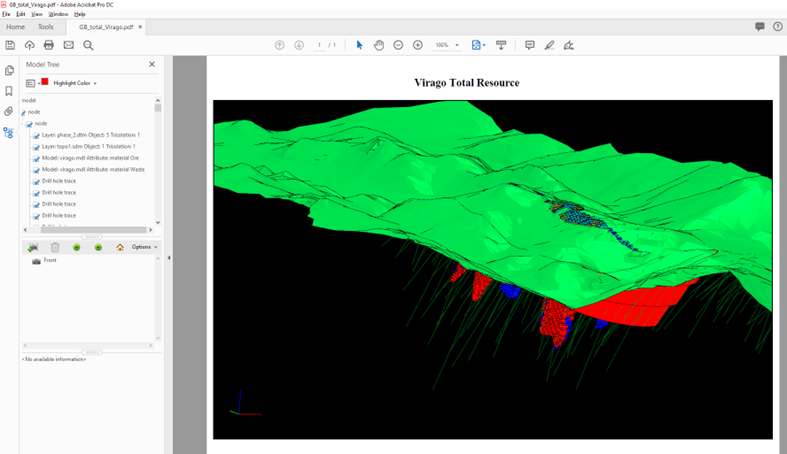Click the create view camera icon
This screenshot has width=787, height=454.
pyautogui.click(x=33, y=247)
